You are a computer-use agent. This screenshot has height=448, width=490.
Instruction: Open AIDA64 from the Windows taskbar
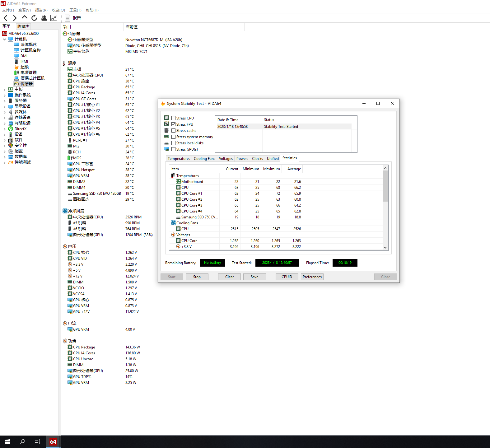[53, 441]
